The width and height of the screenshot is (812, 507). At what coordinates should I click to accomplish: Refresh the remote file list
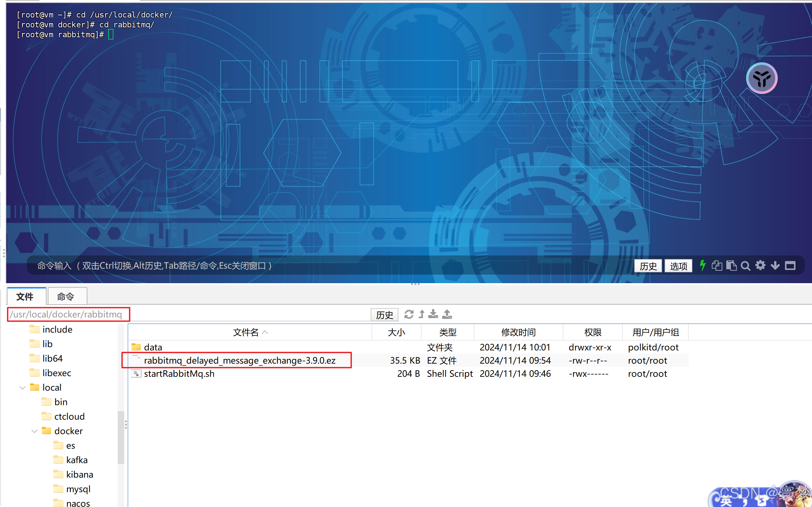(409, 314)
